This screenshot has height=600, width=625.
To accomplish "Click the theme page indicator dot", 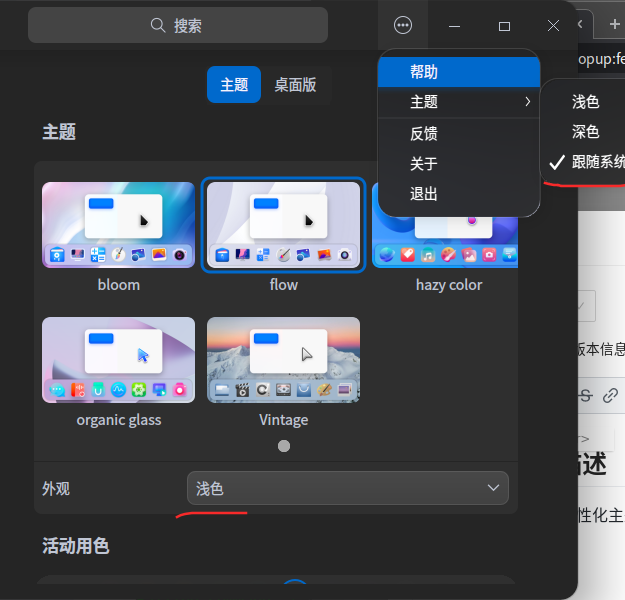I will pos(284,446).
